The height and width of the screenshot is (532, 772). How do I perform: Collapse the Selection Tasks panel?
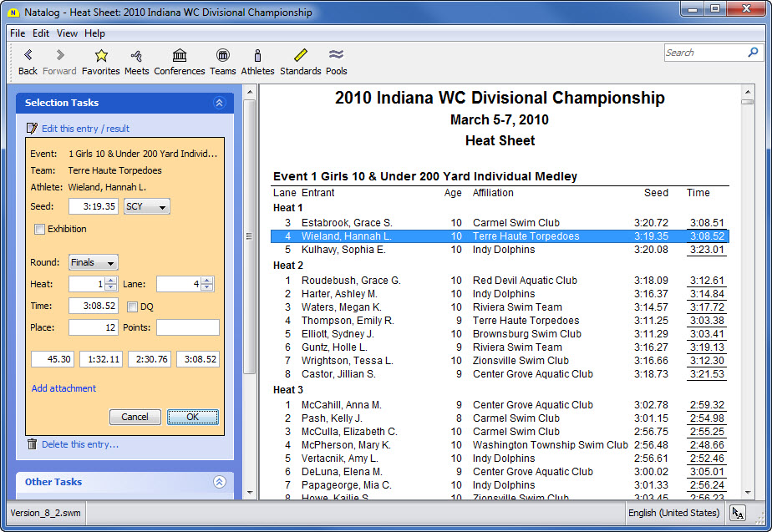coord(219,103)
